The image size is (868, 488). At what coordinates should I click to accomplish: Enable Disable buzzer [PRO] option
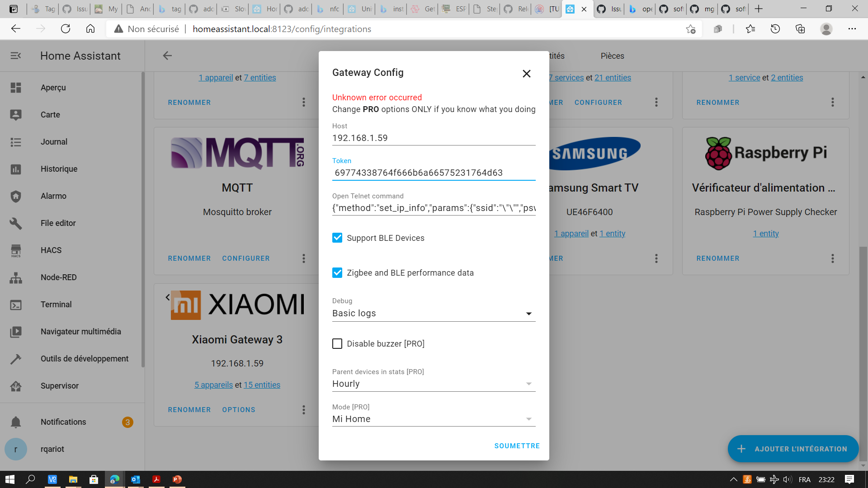pyautogui.click(x=337, y=343)
